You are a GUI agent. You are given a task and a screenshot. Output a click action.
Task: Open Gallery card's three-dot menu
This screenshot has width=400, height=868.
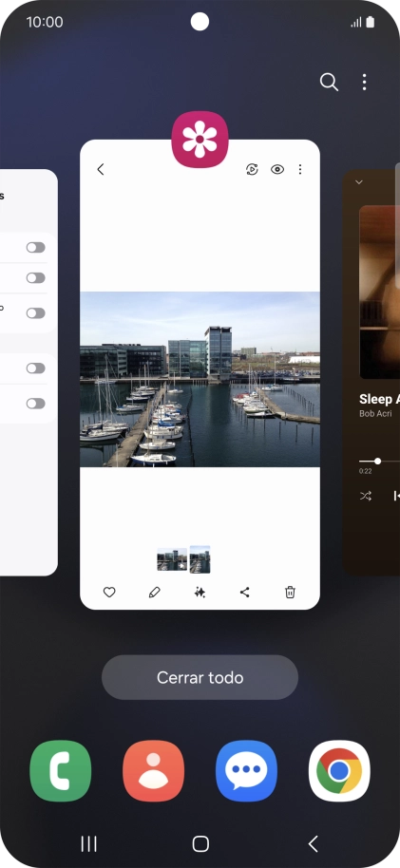pos(300,169)
